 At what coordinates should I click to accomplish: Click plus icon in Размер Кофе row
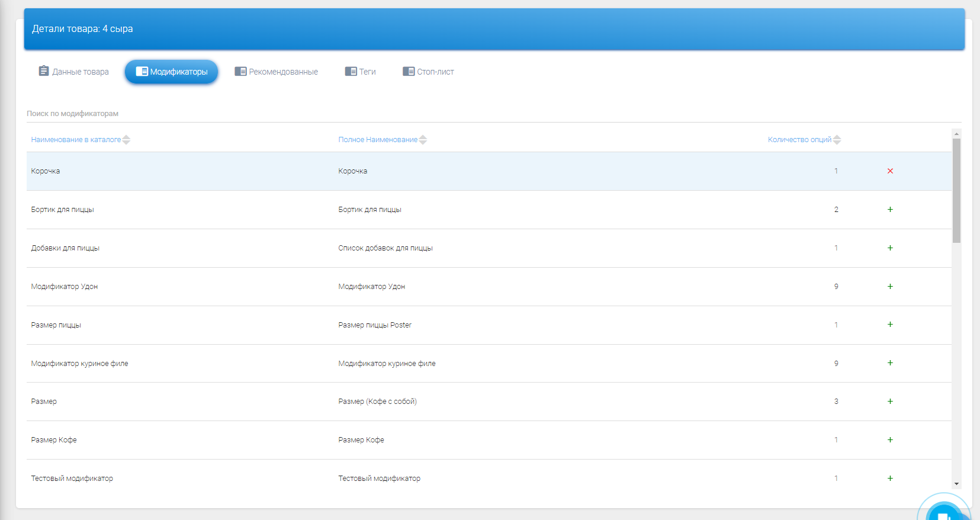890,440
